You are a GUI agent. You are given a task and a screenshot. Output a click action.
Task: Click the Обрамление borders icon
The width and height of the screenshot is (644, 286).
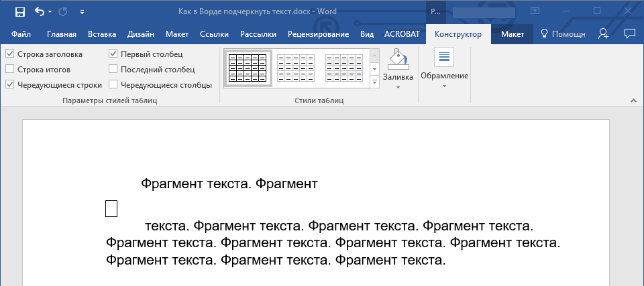coord(443,58)
